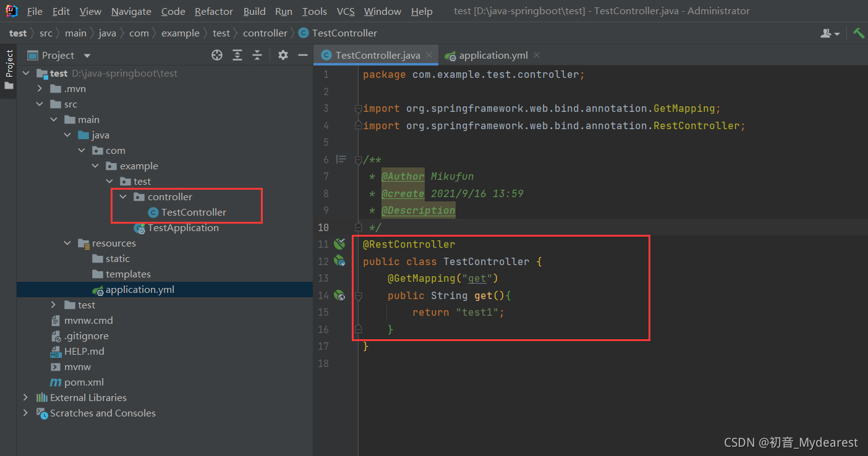Click 'controller' breadcrumb in navigation bar
The height and width of the screenshot is (456, 868).
point(265,33)
